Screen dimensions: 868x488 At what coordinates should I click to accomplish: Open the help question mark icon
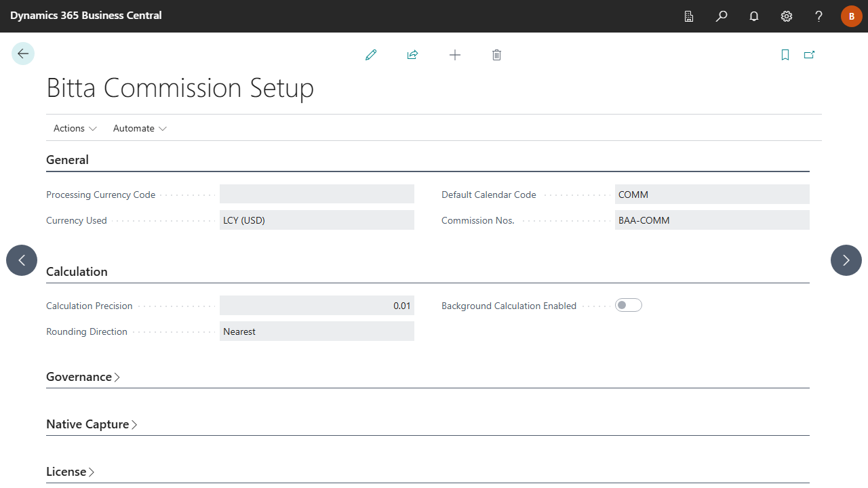click(819, 16)
